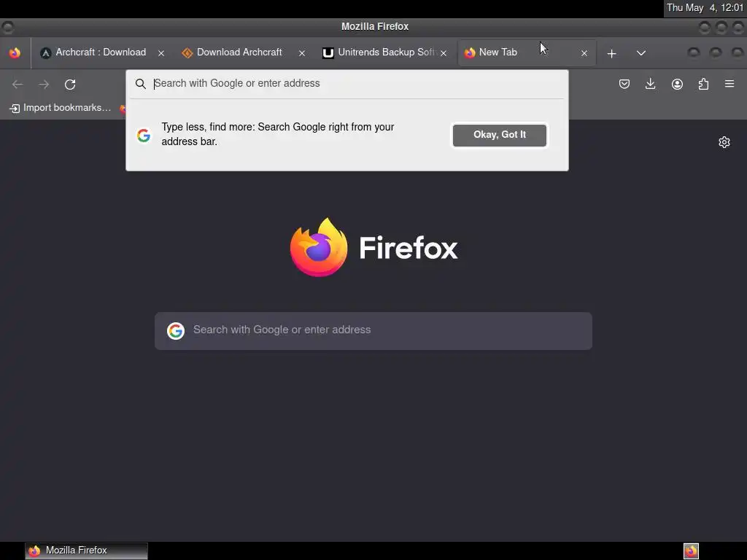
Task: Open the Extensions panel
Action: 703,85
